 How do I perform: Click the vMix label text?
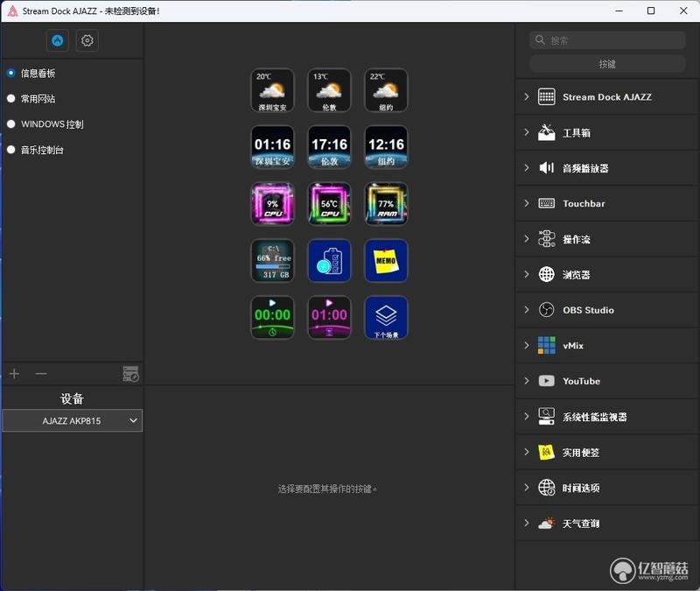coord(573,345)
